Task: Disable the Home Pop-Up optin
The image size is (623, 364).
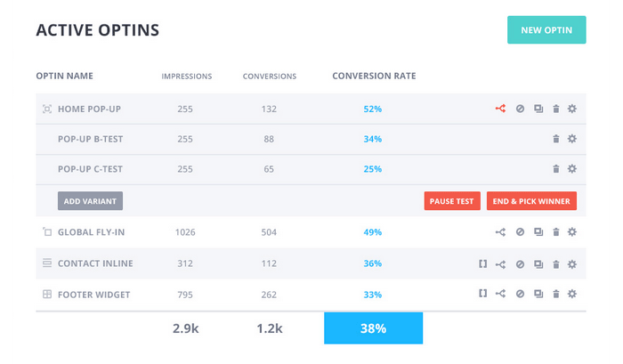Action: click(520, 109)
